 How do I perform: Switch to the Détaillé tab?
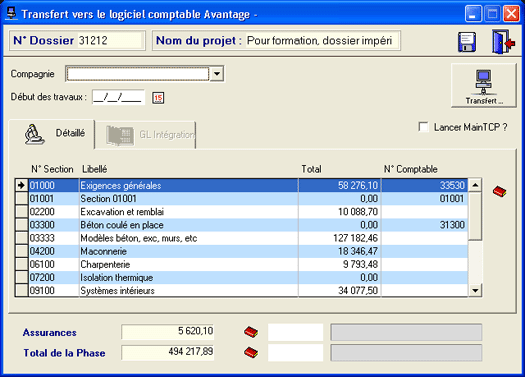pyautogui.click(x=52, y=134)
